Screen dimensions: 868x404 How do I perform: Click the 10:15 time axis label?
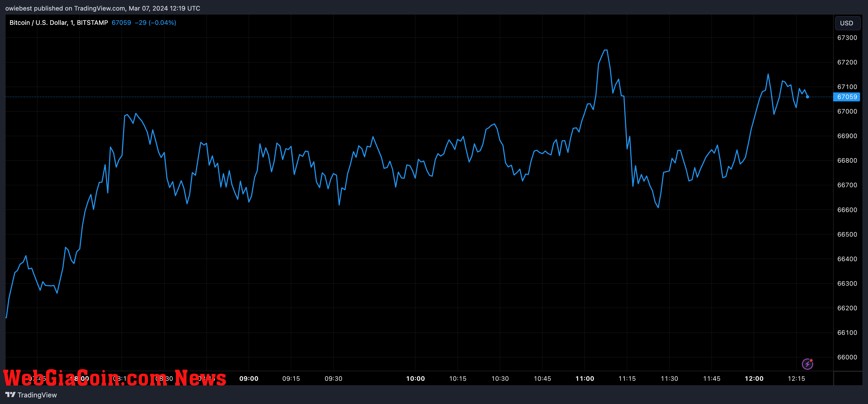pos(458,379)
